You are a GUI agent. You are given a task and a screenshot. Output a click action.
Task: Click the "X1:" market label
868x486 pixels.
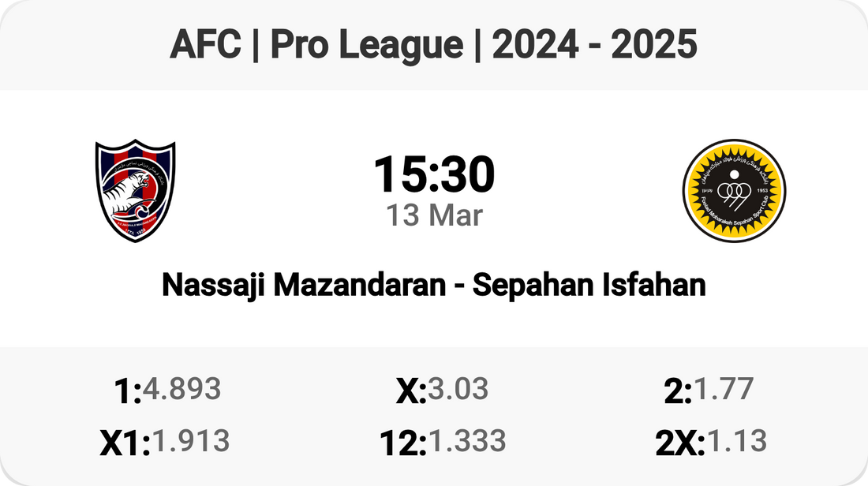pyautogui.click(x=125, y=443)
